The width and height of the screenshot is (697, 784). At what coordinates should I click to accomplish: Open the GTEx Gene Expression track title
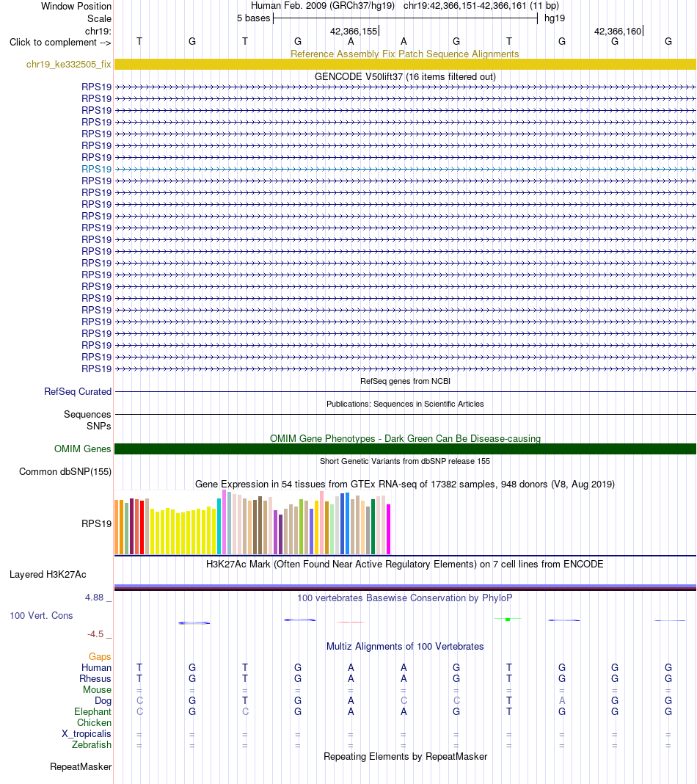click(405, 484)
